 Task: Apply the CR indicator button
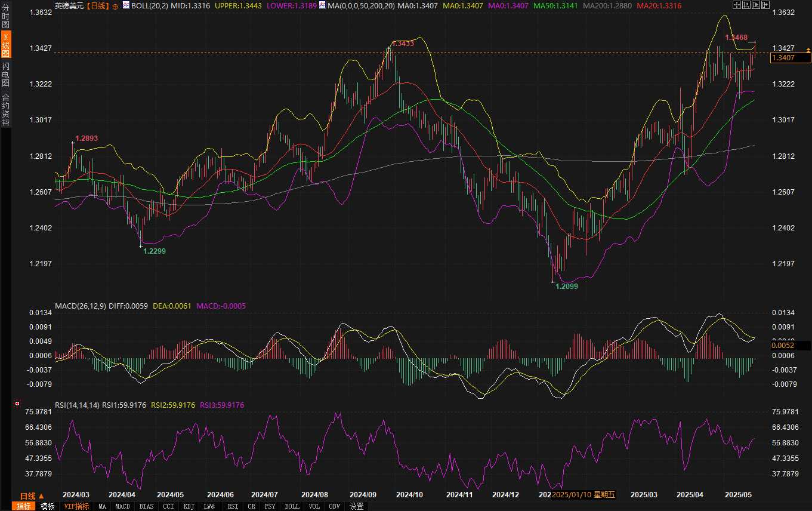[251, 506]
